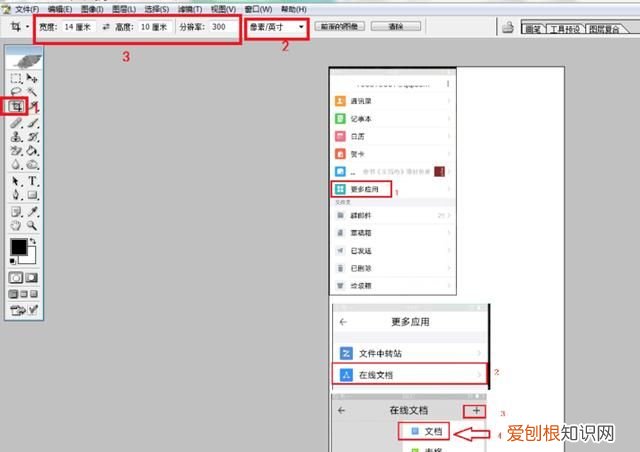Select the Paint Bucket tool
Viewport: 640px width, 452px height.
pyautogui.click(x=33, y=151)
